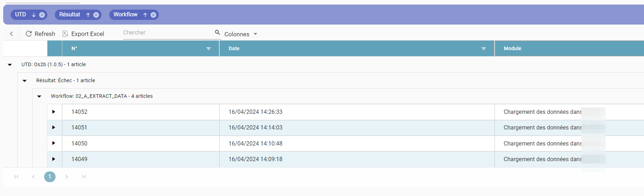Go to next page arrow

pos(67,177)
